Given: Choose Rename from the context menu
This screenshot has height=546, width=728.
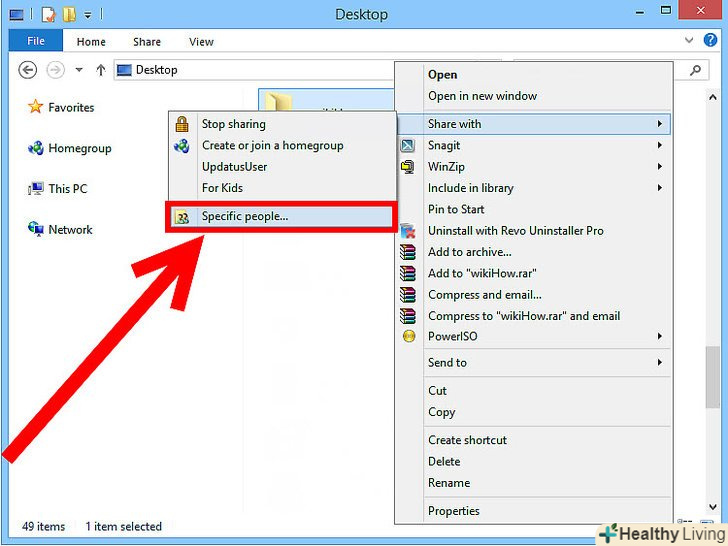Looking at the screenshot, I should pos(533,483).
